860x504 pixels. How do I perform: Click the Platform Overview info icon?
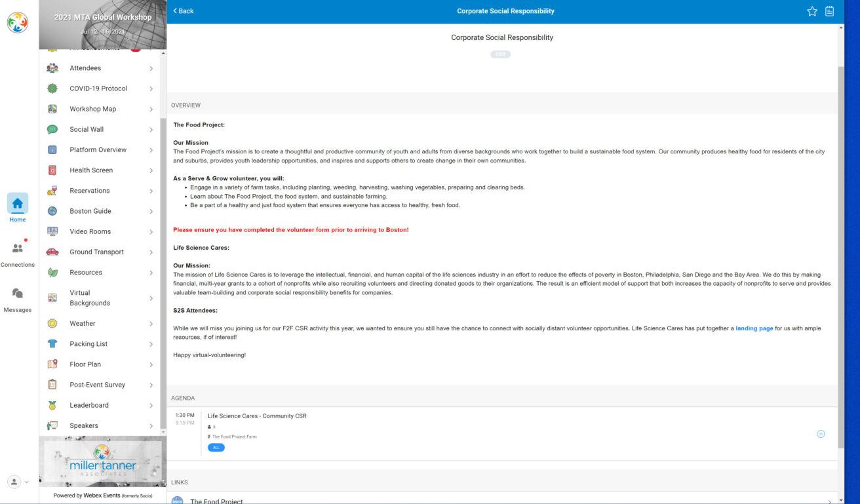[x=52, y=150]
